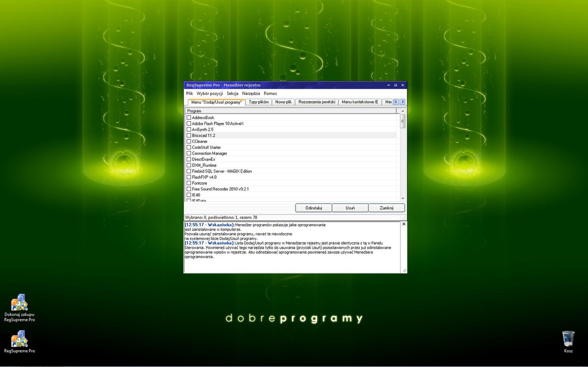588x367 pixels.
Task: Switch to Menu kontekstowe IE tab
Action: coord(360,102)
